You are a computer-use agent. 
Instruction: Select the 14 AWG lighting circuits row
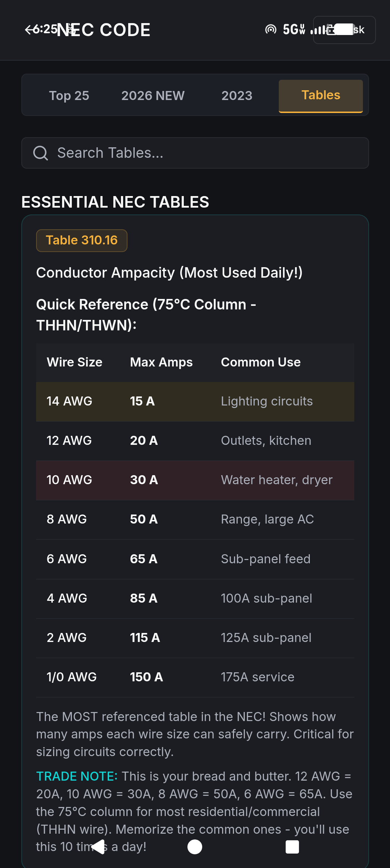pos(195,402)
